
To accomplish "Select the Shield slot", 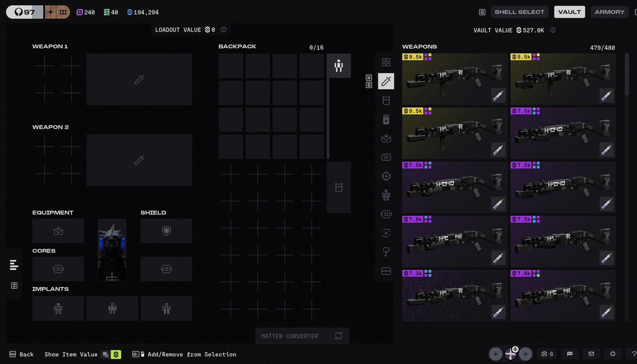I will (x=166, y=231).
